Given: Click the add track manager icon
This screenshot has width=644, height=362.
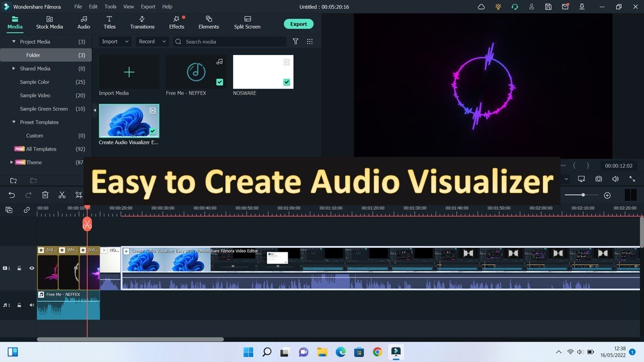Looking at the screenshot, I should coord(9,210).
